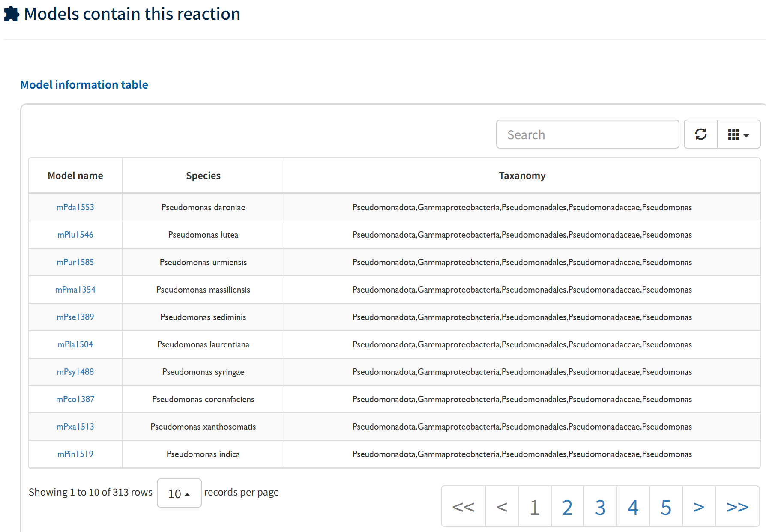Click the Model name column header
The width and height of the screenshot is (766, 532).
pos(75,176)
